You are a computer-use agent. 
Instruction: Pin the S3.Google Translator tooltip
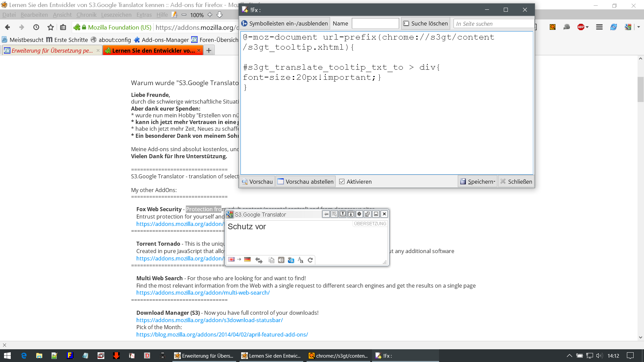(x=326, y=214)
